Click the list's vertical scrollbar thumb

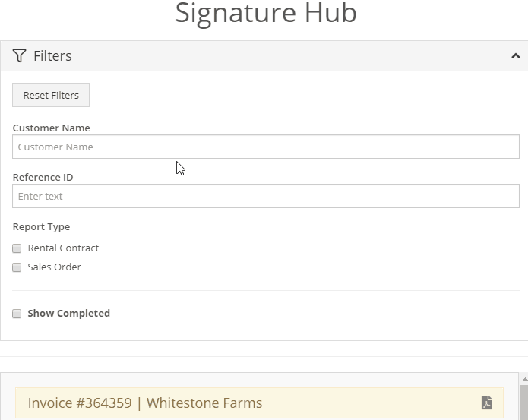pyautogui.click(x=525, y=403)
